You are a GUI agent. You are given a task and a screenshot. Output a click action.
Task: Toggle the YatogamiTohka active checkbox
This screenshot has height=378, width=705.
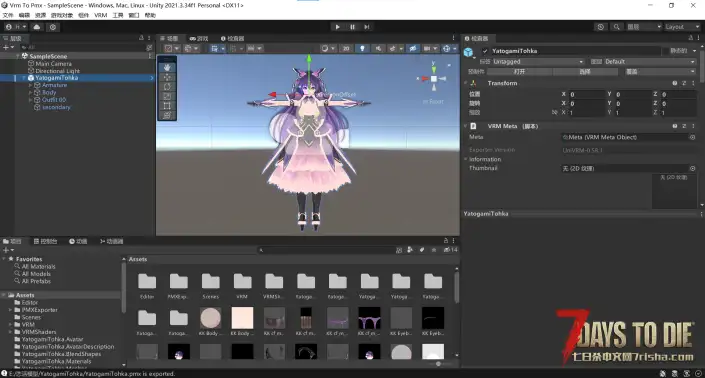[x=485, y=51]
